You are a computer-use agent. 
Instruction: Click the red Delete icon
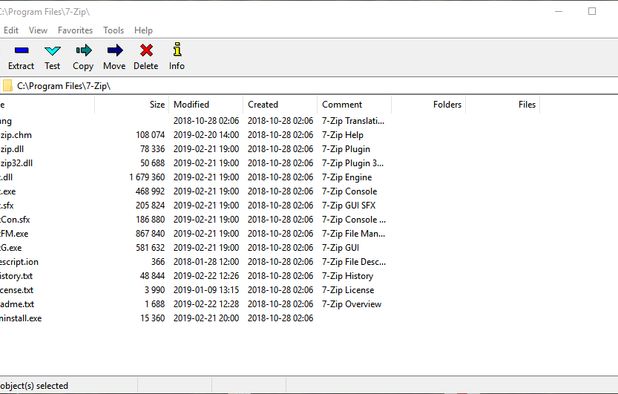click(x=146, y=50)
